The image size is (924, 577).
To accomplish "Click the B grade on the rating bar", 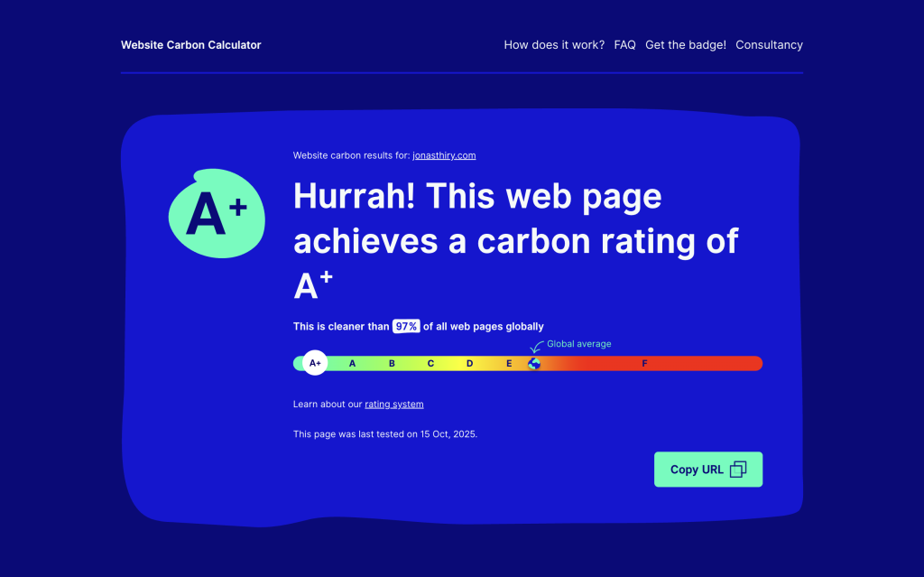I will (x=392, y=363).
